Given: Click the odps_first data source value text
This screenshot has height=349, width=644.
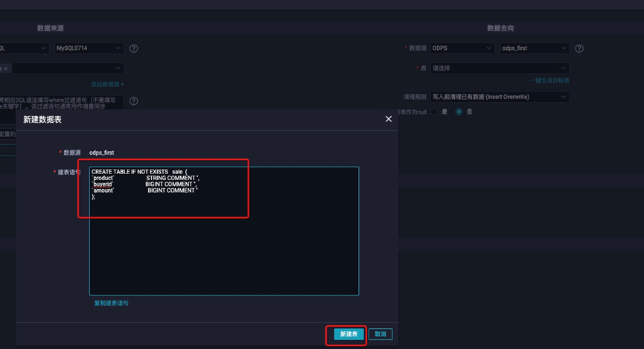Looking at the screenshot, I should coord(102,153).
